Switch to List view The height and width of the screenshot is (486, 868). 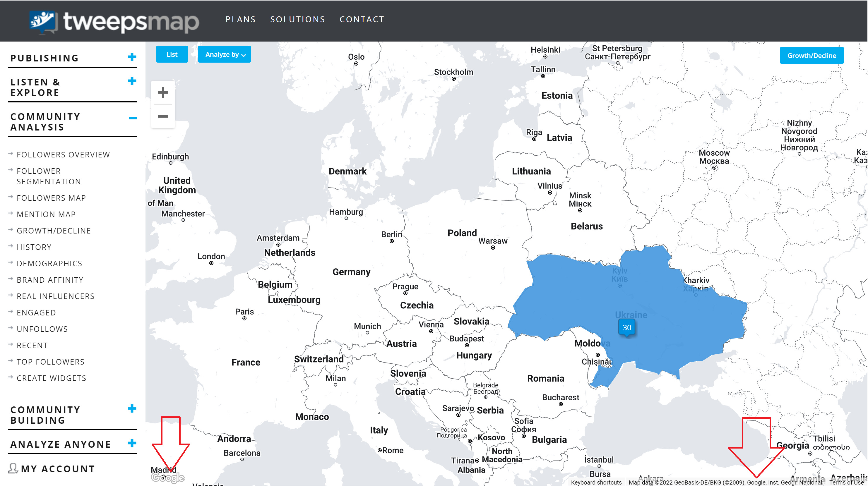point(172,54)
